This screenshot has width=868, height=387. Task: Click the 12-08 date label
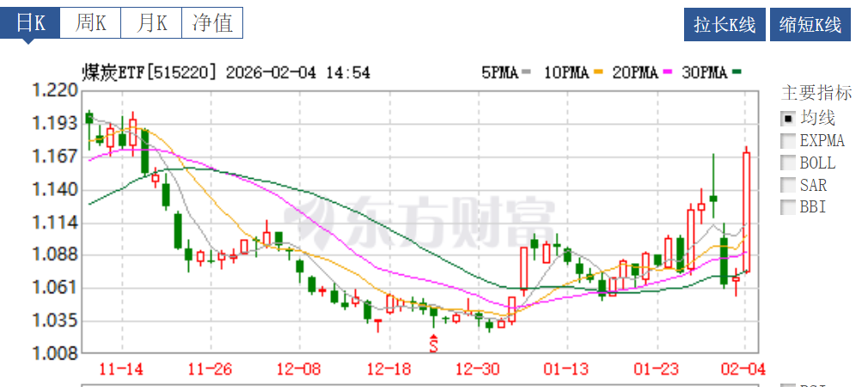300,369
